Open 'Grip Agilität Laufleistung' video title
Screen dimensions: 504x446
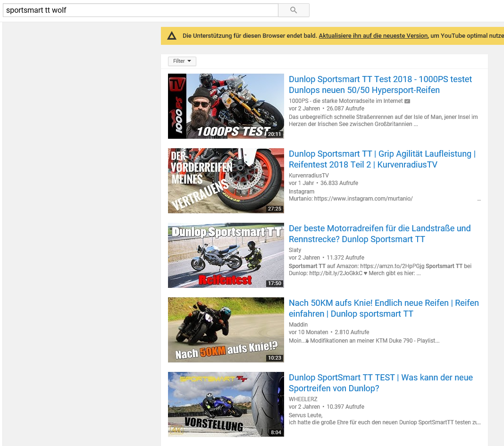click(x=382, y=159)
